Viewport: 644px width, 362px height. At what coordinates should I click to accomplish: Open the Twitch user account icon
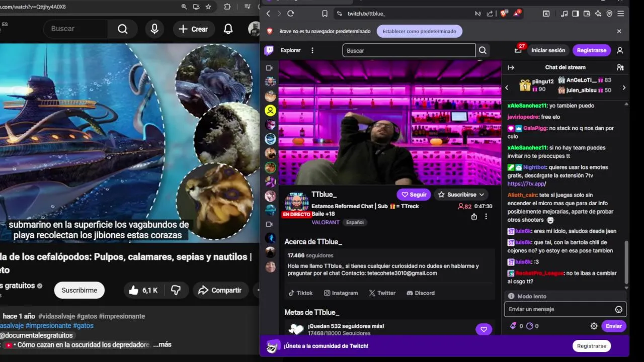(620, 50)
